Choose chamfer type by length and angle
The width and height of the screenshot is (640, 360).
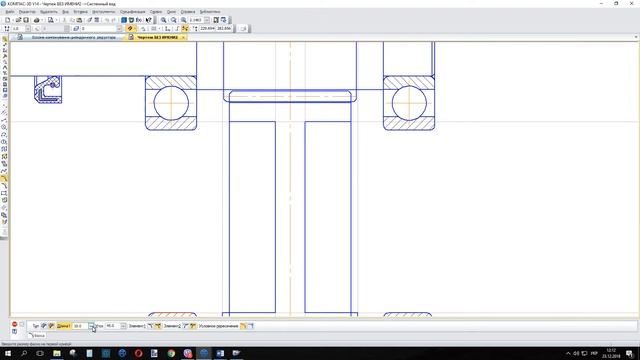tap(51, 326)
